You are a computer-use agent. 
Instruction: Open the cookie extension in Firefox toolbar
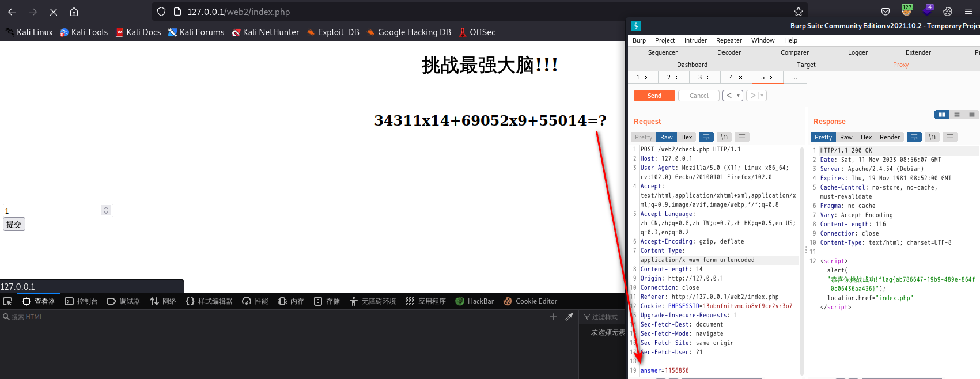coord(948,12)
